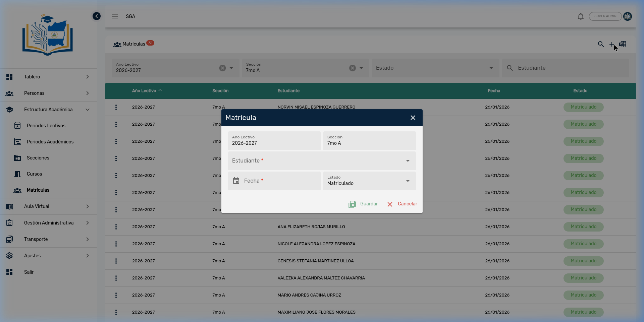
Task: Close the Matrícula dialog
Action: coord(413,118)
